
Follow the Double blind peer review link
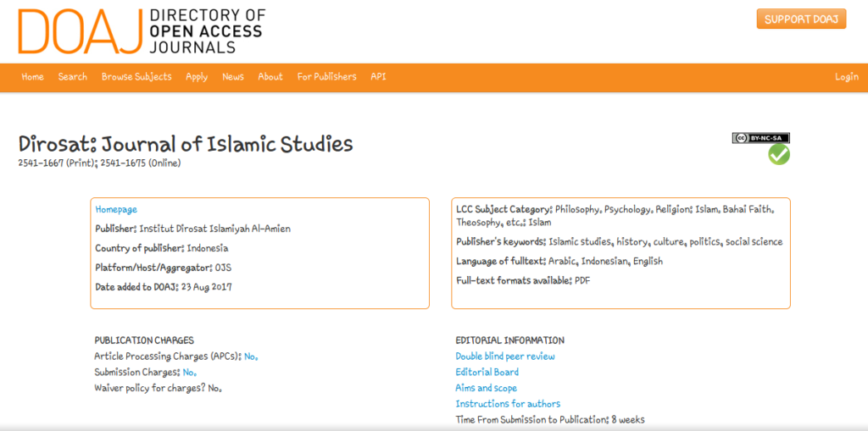click(x=505, y=356)
